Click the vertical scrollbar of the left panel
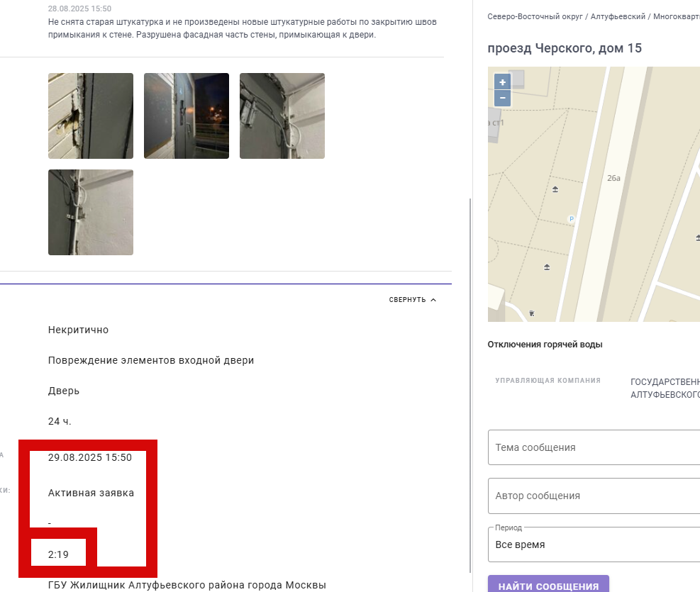Viewport: 700px width, 592px height. [x=470, y=386]
